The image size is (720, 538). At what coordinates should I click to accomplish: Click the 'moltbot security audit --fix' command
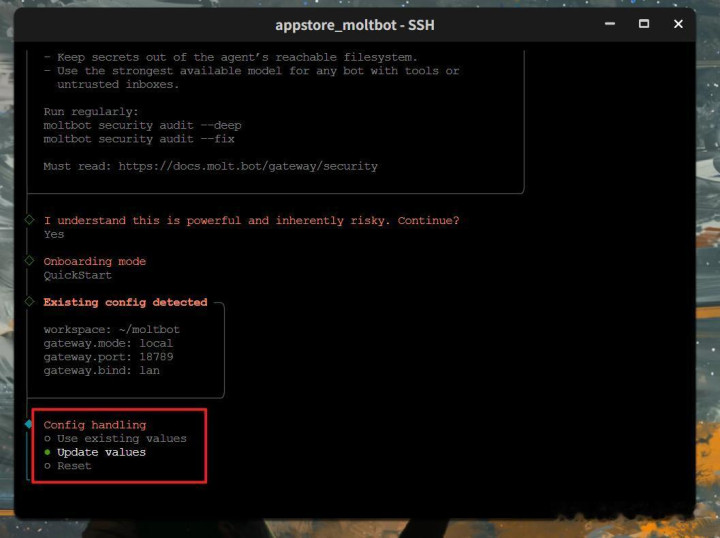[139, 139]
